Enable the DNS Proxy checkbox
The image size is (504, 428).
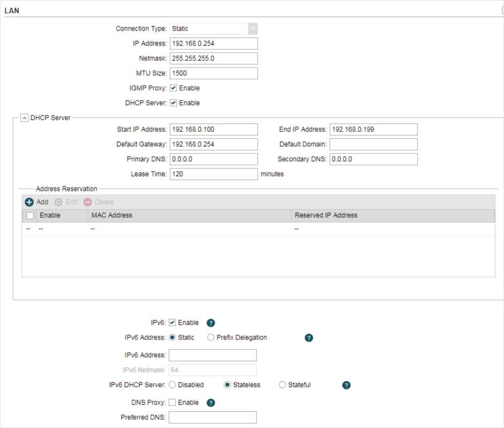(x=173, y=402)
